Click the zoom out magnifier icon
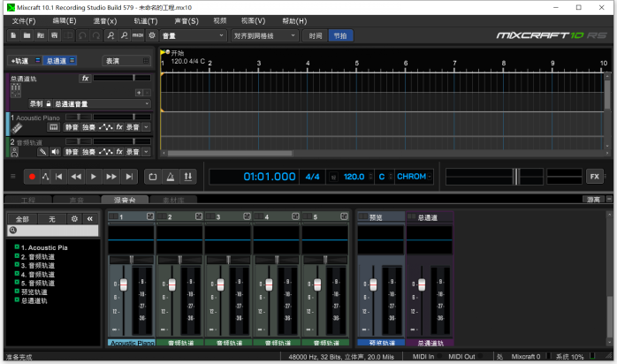 coord(124,35)
